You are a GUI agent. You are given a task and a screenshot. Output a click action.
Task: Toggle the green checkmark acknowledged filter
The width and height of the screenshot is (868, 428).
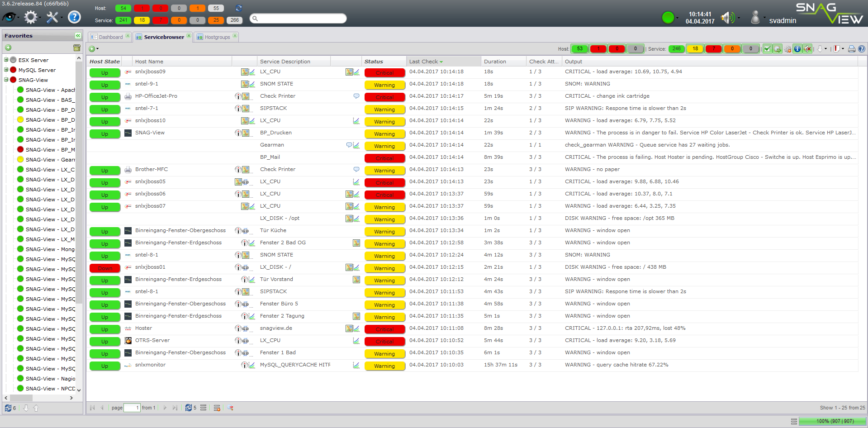pos(767,49)
